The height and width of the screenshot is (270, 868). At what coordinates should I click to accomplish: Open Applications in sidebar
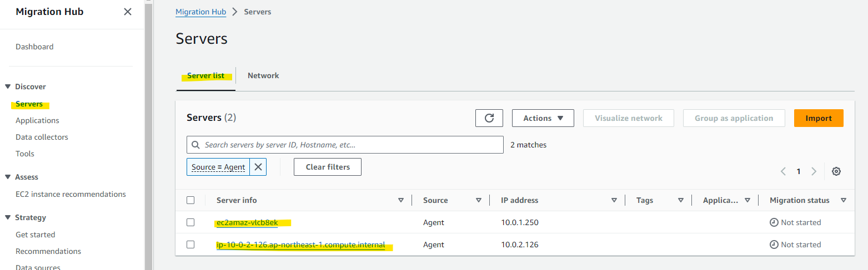pos(37,120)
